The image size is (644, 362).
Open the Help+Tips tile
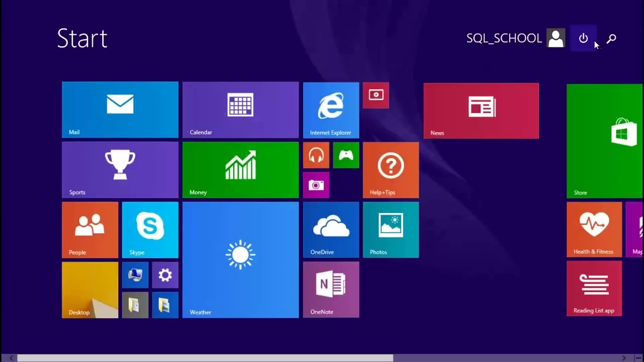(x=391, y=170)
